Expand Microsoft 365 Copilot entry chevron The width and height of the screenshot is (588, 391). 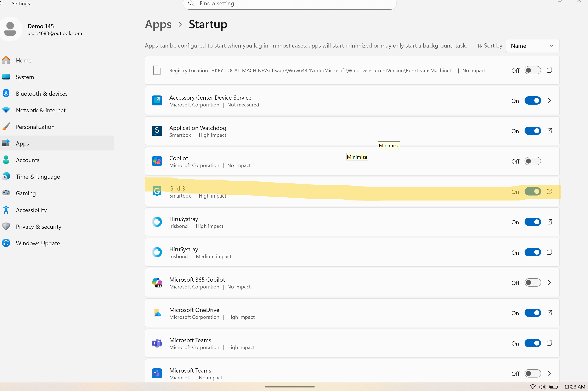pos(549,282)
